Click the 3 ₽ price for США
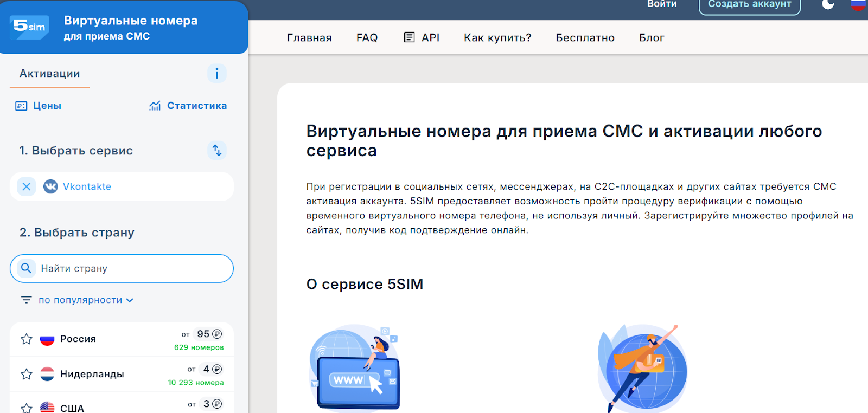Screen dimensions: 868x413 click(212, 404)
